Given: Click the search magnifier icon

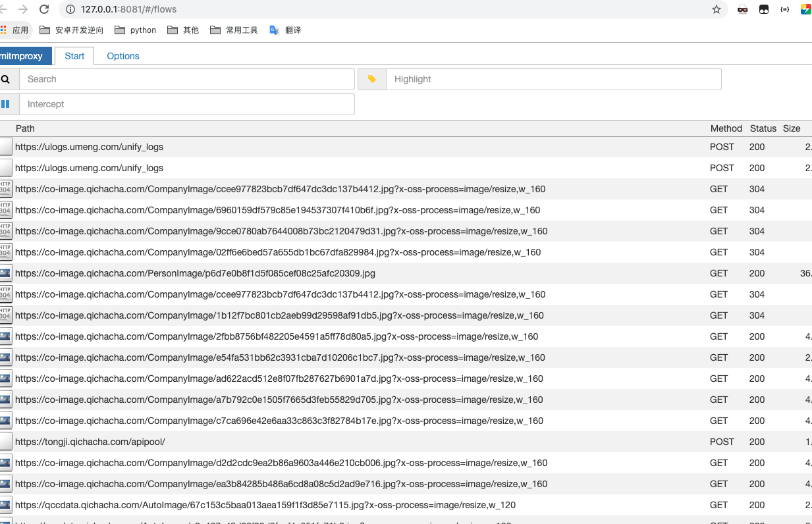Looking at the screenshot, I should [5, 79].
